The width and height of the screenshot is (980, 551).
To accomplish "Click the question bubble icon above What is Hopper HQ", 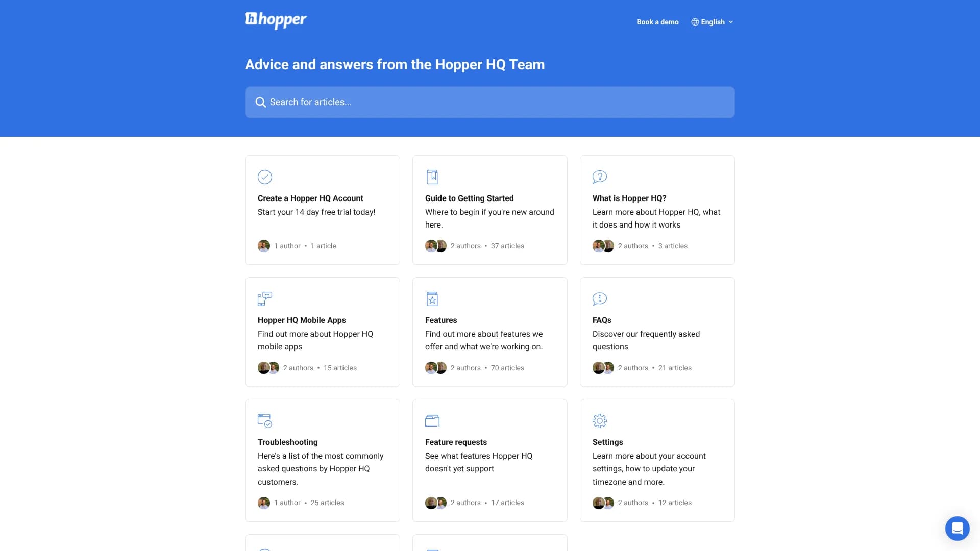I will coord(600,177).
